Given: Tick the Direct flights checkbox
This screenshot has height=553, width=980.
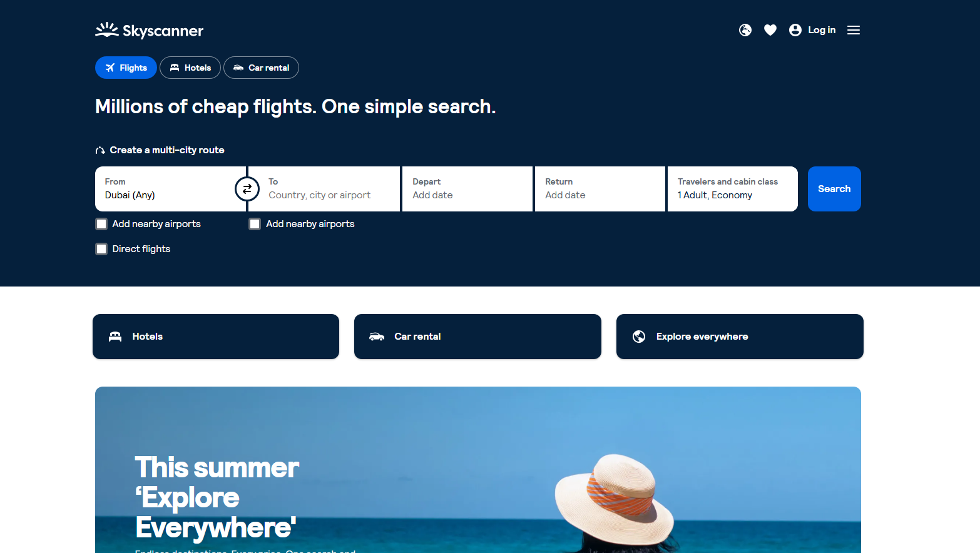Looking at the screenshot, I should point(101,249).
